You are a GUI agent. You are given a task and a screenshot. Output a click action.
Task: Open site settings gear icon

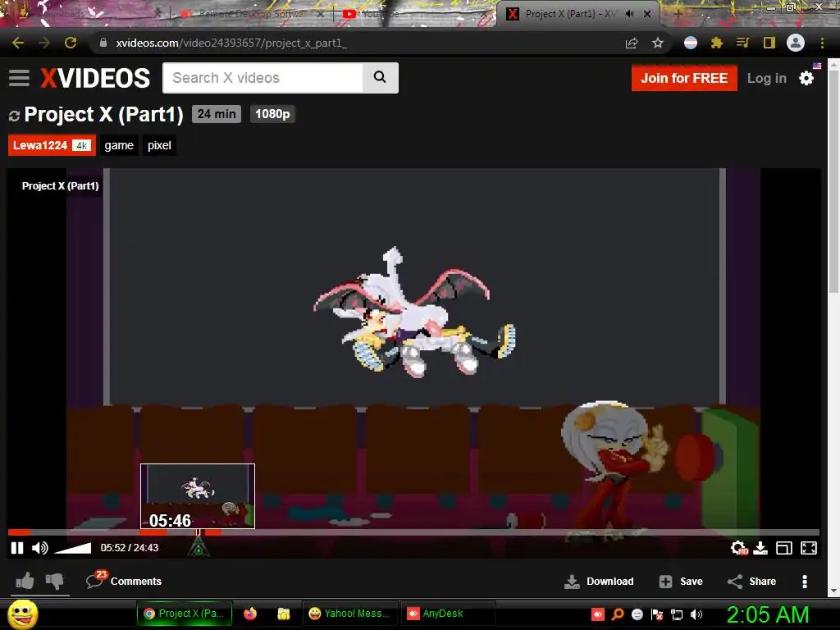click(806, 78)
